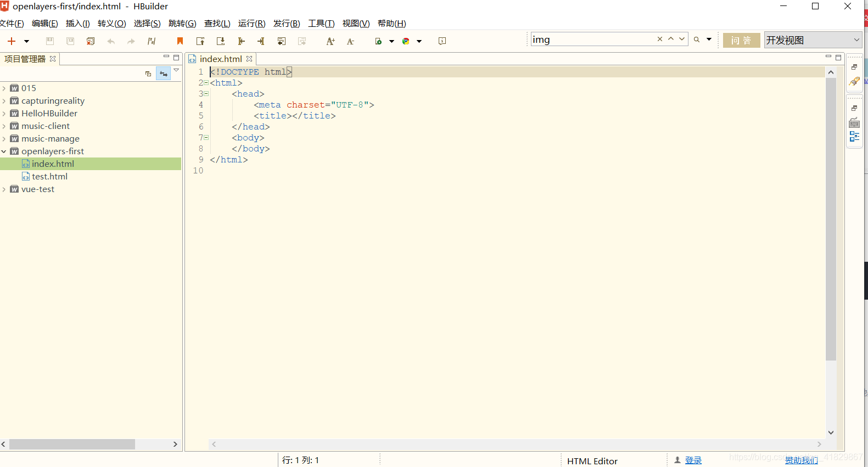Expand the HelloHBuilder project
Viewport: 868px width, 467px height.
[x=4, y=114]
